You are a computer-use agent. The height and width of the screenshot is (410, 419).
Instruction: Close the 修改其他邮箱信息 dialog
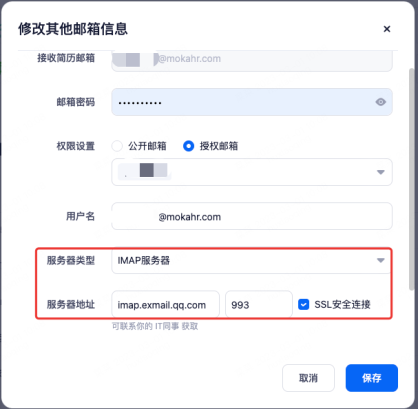(387, 29)
